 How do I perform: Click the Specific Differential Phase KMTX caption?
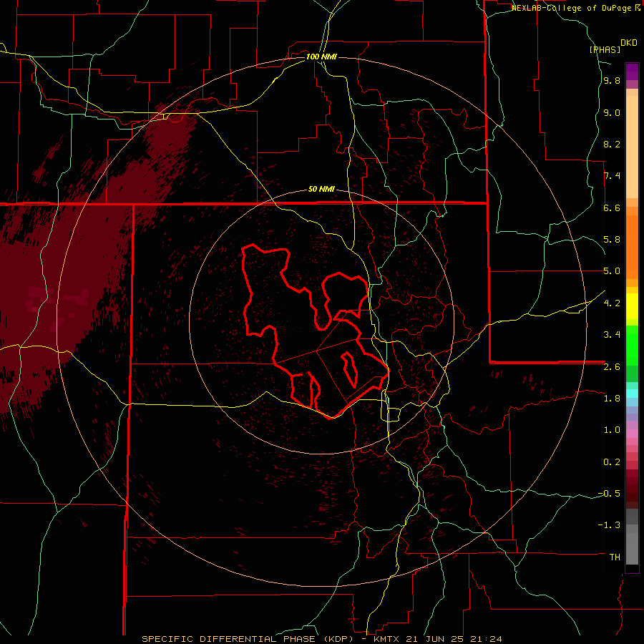(321, 639)
